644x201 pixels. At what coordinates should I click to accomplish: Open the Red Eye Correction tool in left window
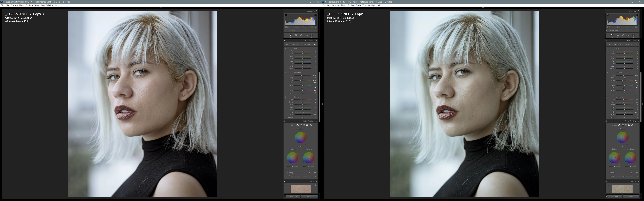pyautogui.click(x=306, y=35)
